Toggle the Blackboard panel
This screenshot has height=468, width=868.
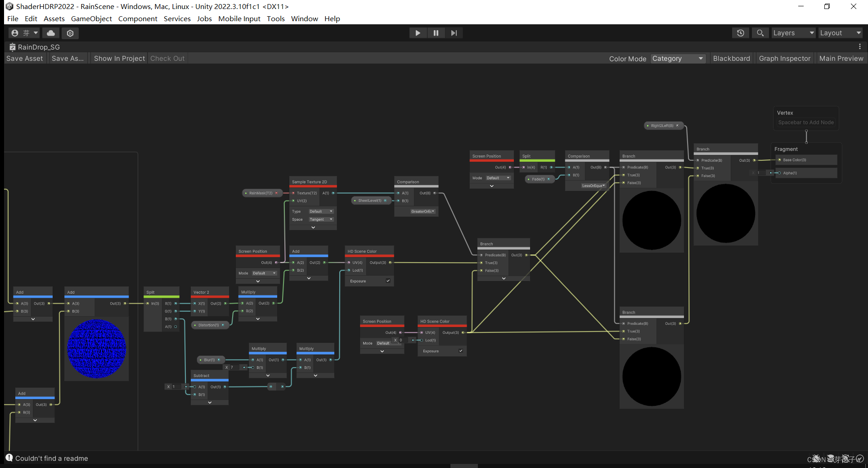(731, 59)
